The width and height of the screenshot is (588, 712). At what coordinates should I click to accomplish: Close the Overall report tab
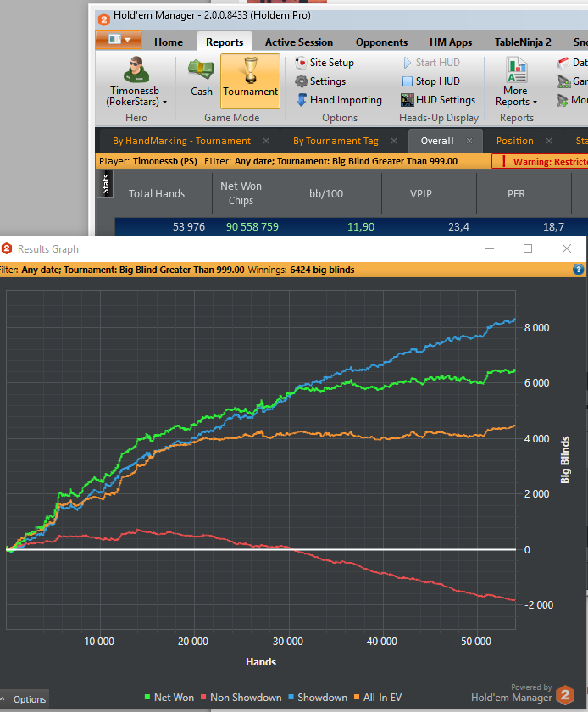(469, 141)
